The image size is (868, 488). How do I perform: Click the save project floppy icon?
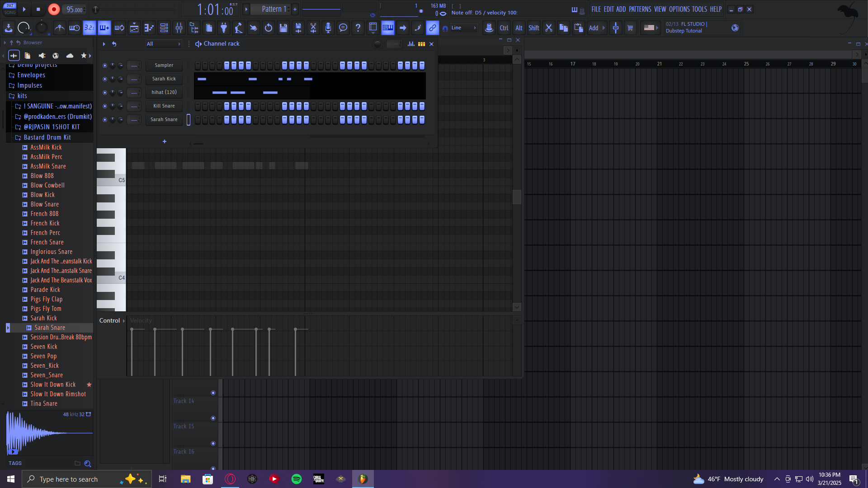pyautogui.click(x=283, y=28)
